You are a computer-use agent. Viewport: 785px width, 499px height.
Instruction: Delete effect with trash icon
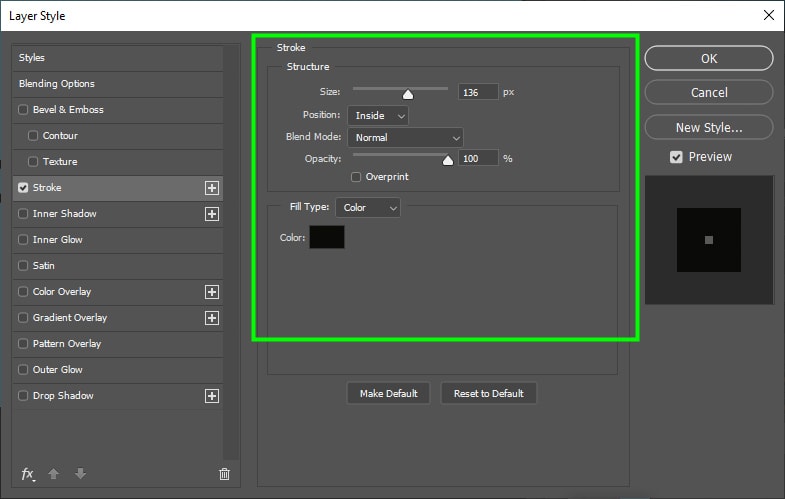224,473
